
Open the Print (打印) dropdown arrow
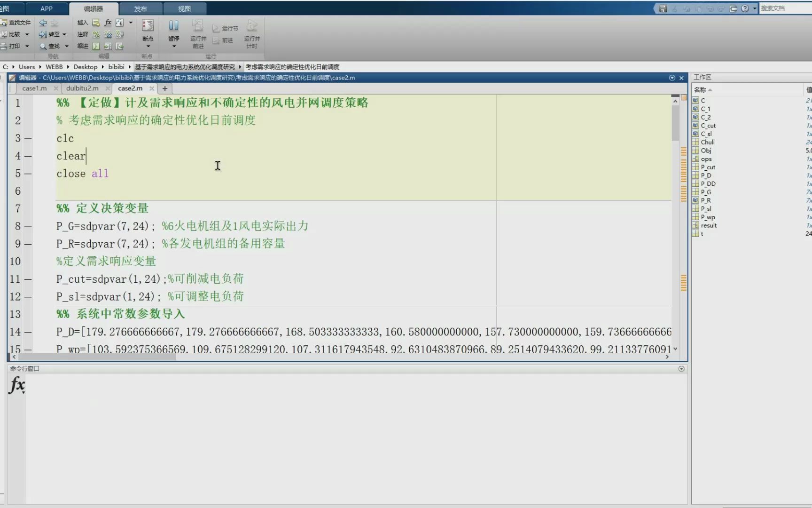[x=27, y=46]
